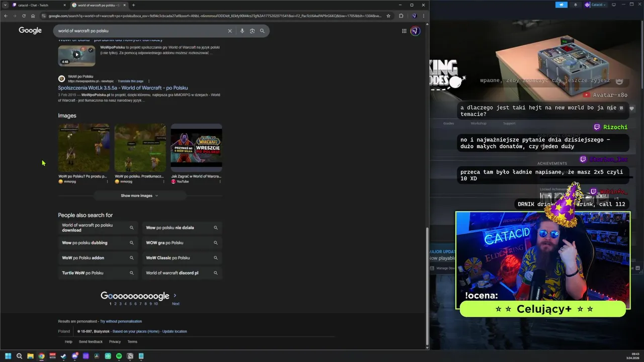Open Spolszczenia WotLk 3.5.5a result link
This screenshot has height=362, width=644.
[x=123, y=88]
